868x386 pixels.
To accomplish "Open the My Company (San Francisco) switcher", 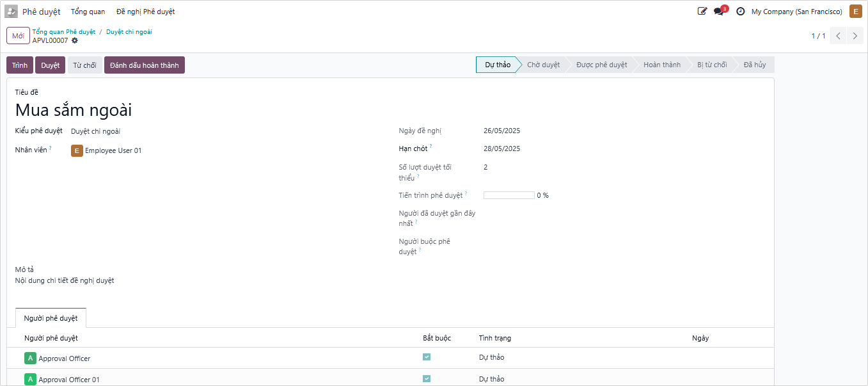I will 796,12.
